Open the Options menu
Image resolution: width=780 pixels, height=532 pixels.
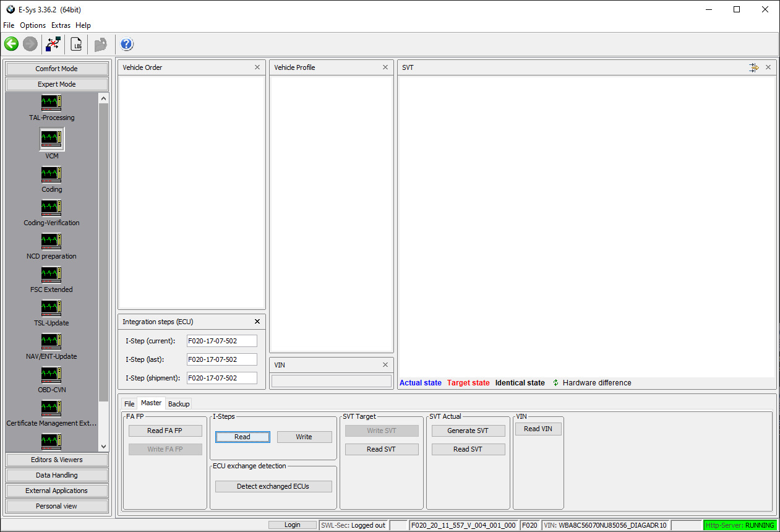(33, 25)
